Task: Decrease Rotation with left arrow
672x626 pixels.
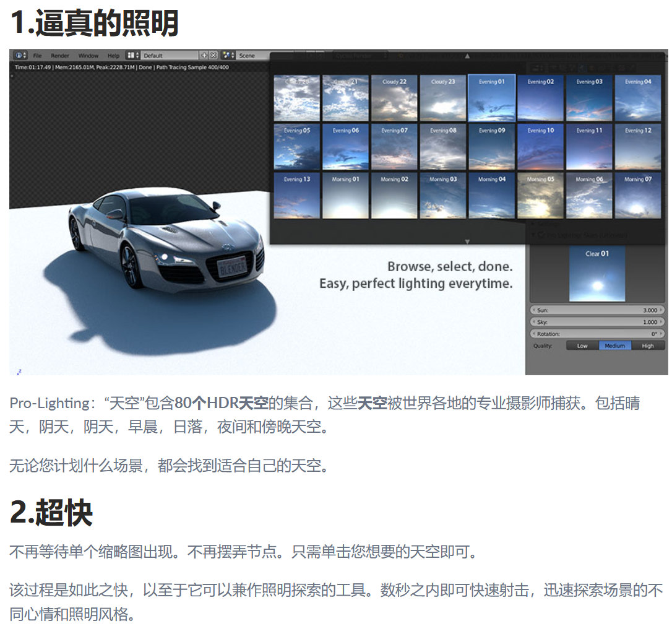Action: (533, 334)
